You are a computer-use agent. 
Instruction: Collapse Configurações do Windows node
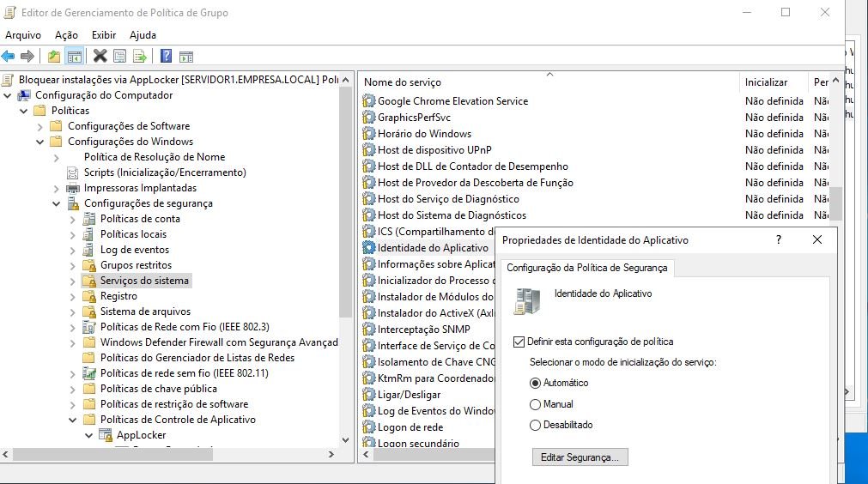39,142
